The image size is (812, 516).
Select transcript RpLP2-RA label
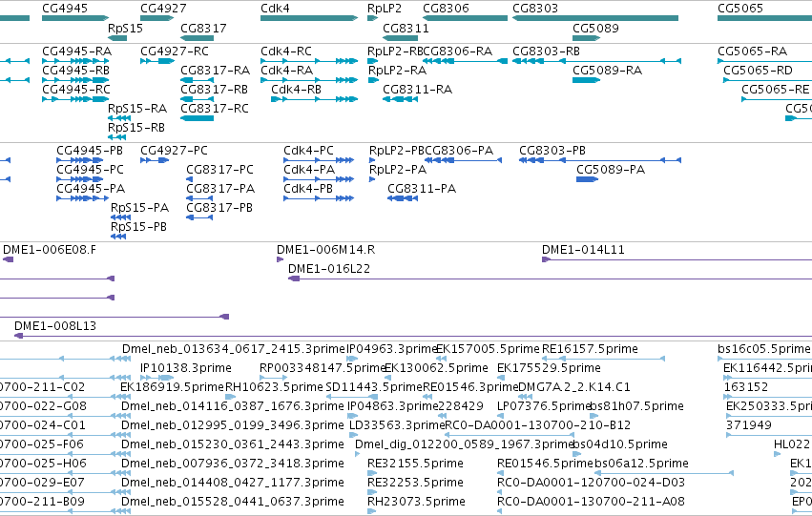(x=397, y=71)
